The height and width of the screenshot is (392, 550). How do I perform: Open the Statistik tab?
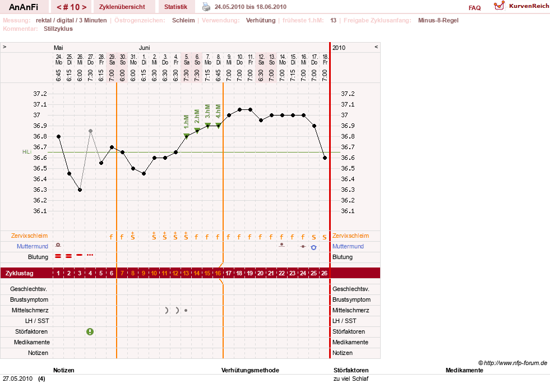point(175,7)
